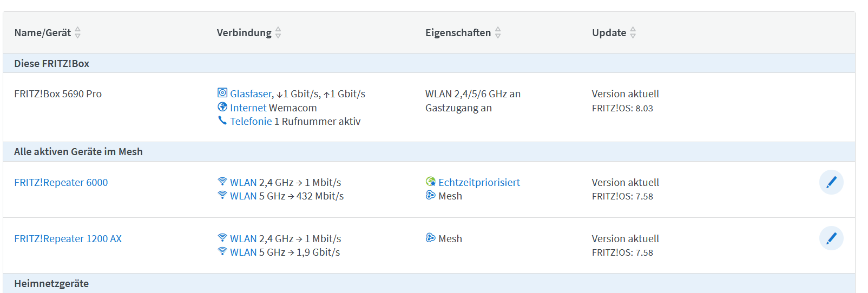Click the Internet globe icon
868x293 pixels.
[x=222, y=107]
